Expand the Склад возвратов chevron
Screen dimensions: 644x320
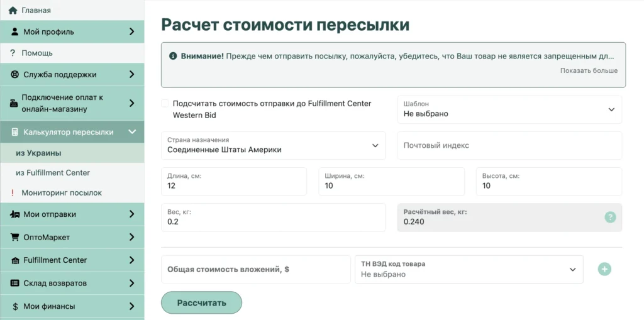pos(132,283)
